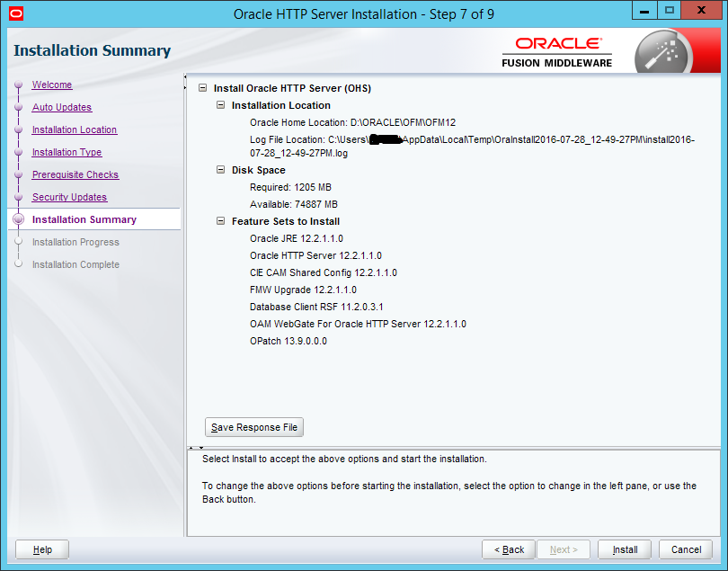The height and width of the screenshot is (571, 728).
Task: Return to the Security Updates step
Action: pyautogui.click(x=69, y=198)
